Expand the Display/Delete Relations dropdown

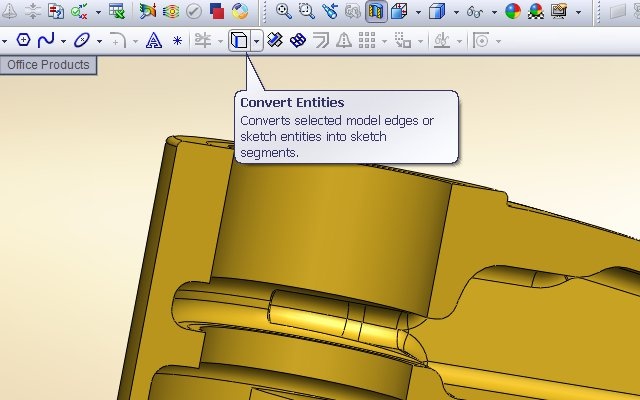pos(459,41)
